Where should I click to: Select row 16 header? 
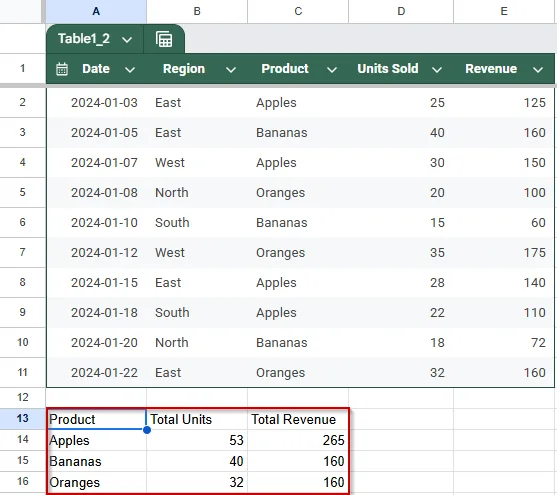click(23, 481)
